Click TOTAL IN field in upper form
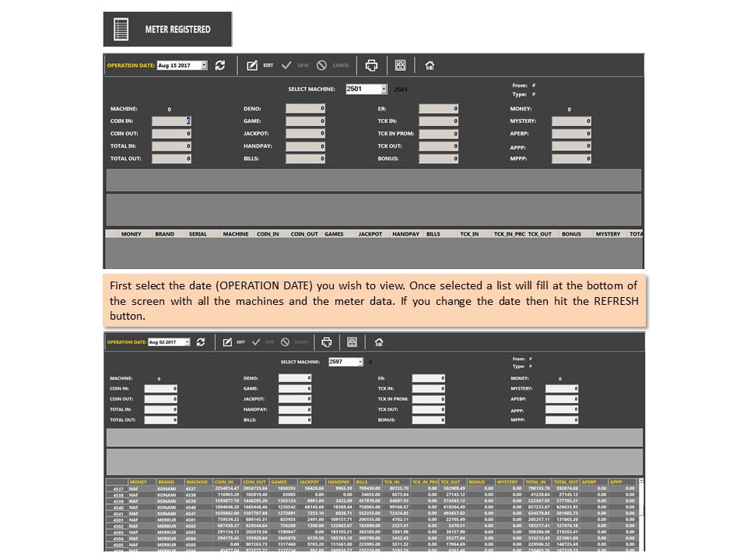The height and width of the screenshot is (560, 747). pos(171,146)
